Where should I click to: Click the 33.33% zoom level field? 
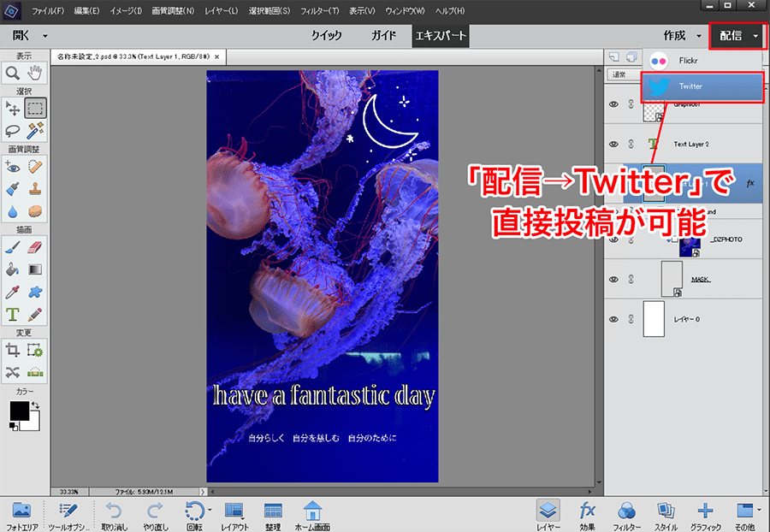[x=69, y=491]
